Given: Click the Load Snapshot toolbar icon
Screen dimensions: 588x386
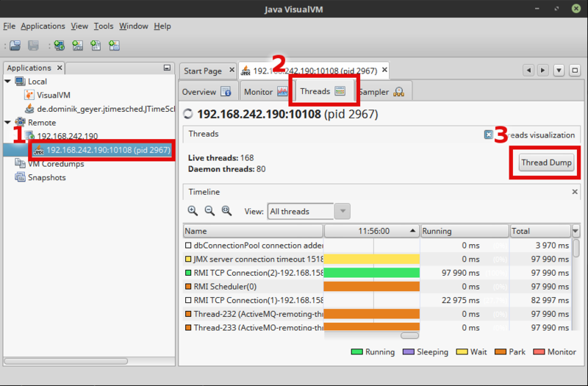Looking at the screenshot, I should click(x=15, y=46).
